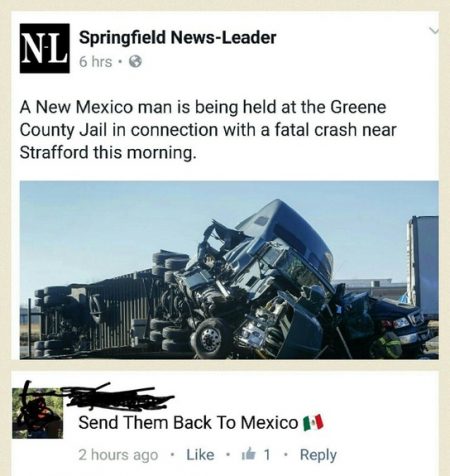The width and height of the screenshot is (450, 476).
Task: Open the post options chevron menu
Action: [x=434, y=31]
